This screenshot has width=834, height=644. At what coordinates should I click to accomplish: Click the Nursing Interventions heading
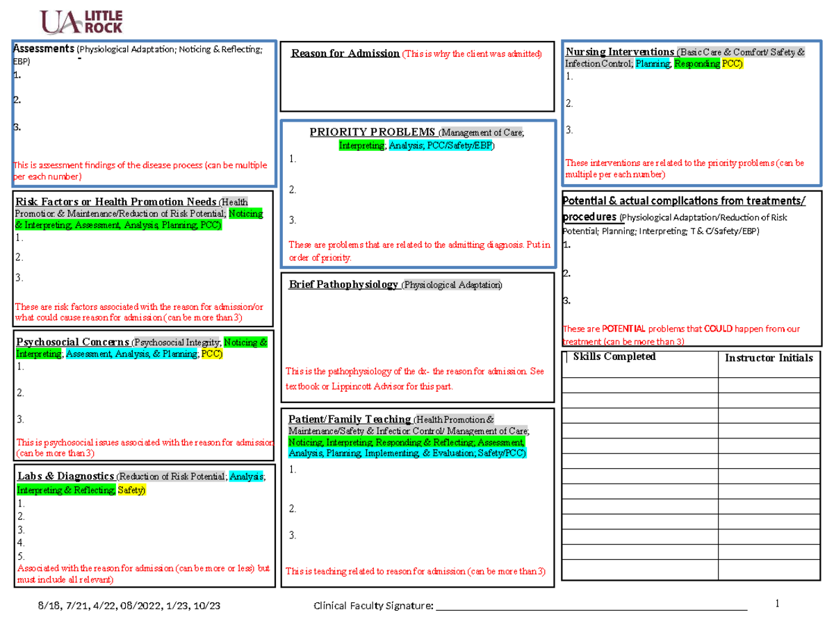619,51
